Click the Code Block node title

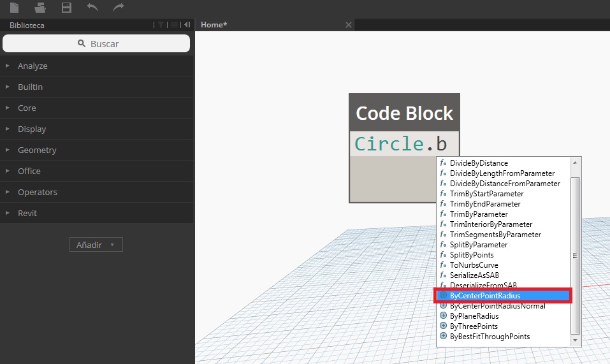click(x=404, y=113)
